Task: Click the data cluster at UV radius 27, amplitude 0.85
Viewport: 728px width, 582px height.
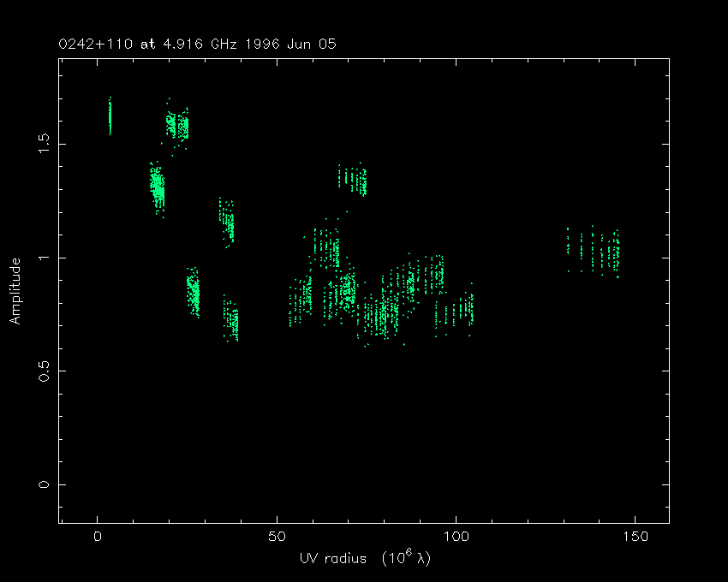Action: click(194, 293)
